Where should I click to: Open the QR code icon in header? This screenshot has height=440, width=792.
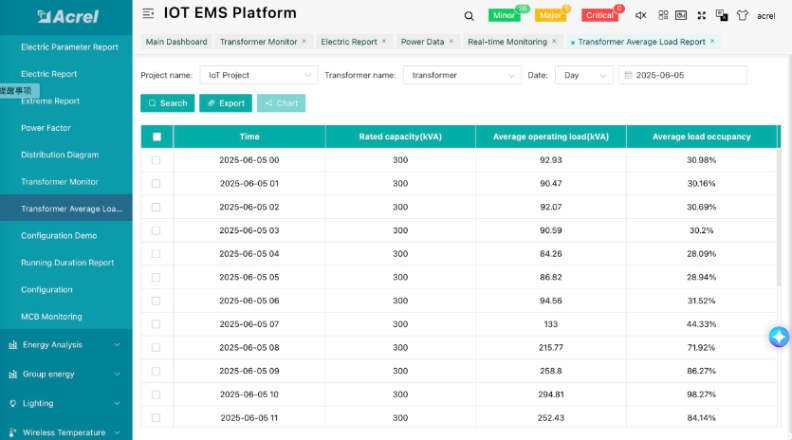pos(662,15)
